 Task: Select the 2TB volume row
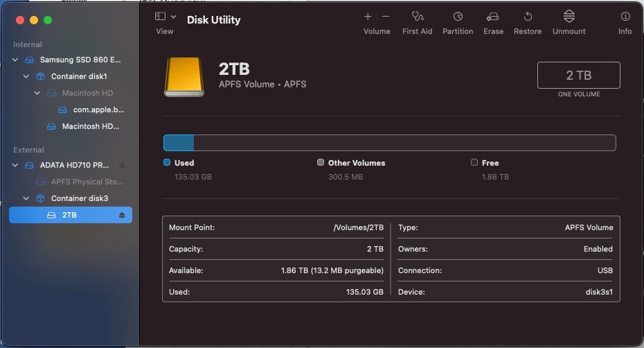pos(71,215)
